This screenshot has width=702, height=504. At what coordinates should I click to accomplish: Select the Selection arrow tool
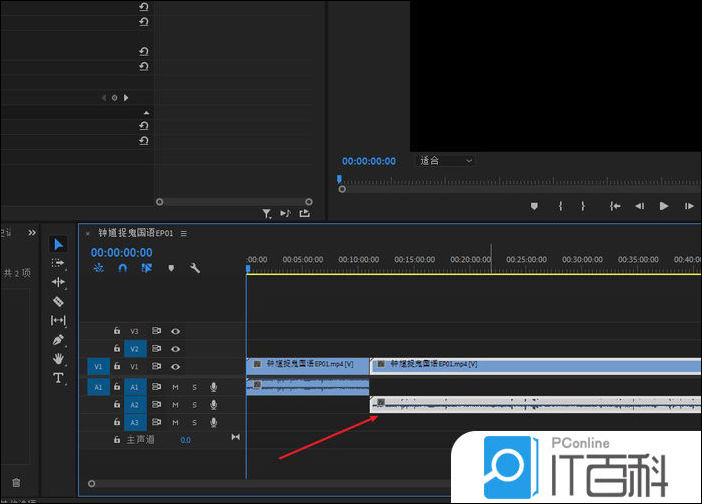(x=58, y=244)
